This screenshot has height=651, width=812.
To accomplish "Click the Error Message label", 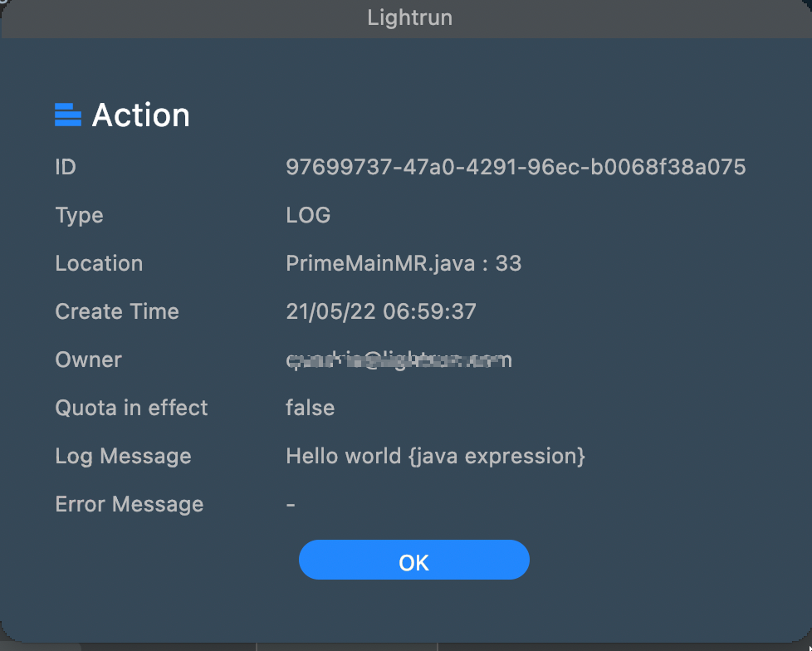I will coord(129,504).
